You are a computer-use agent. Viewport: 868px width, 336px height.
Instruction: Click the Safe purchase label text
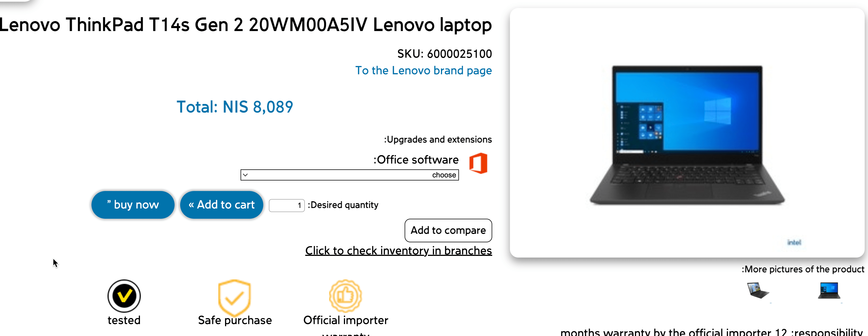click(235, 320)
